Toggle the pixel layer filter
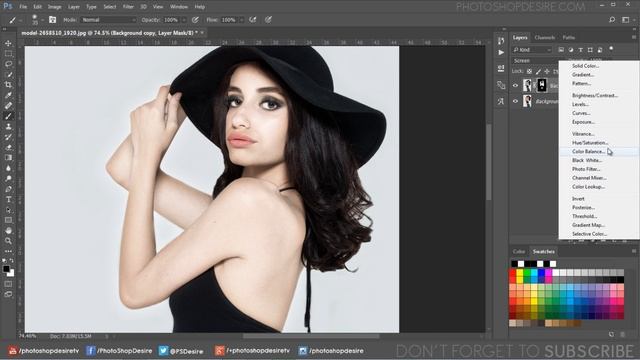This screenshot has height=360, width=640. click(x=561, y=50)
